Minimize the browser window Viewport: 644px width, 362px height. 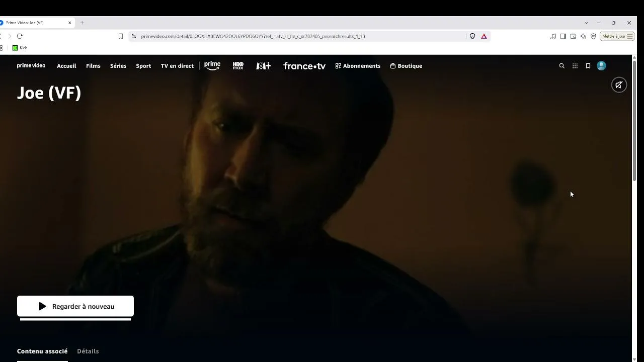click(x=598, y=23)
